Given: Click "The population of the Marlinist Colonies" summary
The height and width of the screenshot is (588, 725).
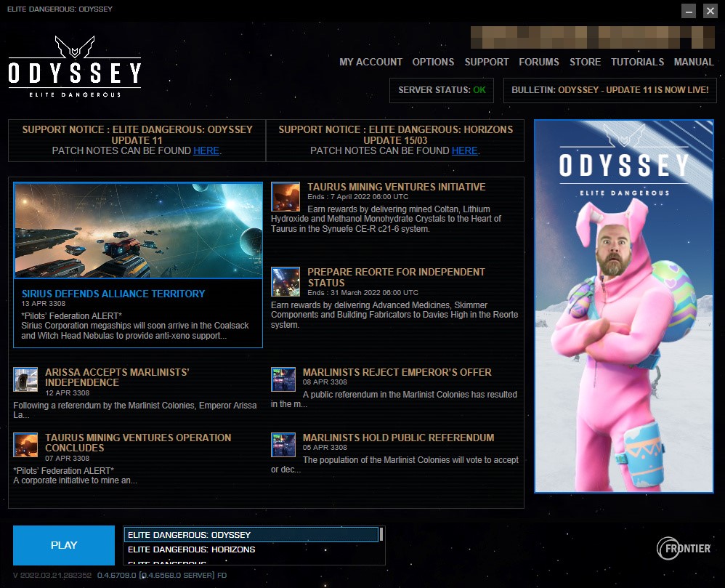Looking at the screenshot, I should (395, 464).
